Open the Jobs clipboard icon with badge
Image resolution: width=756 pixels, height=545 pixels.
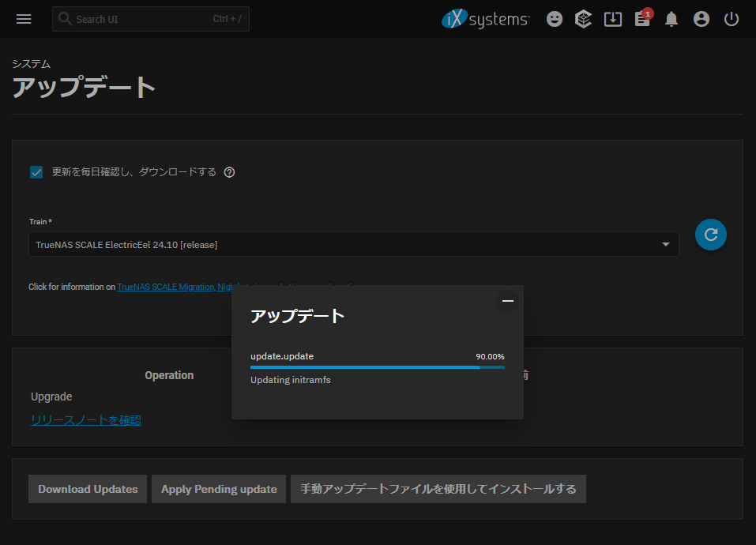[643, 18]
